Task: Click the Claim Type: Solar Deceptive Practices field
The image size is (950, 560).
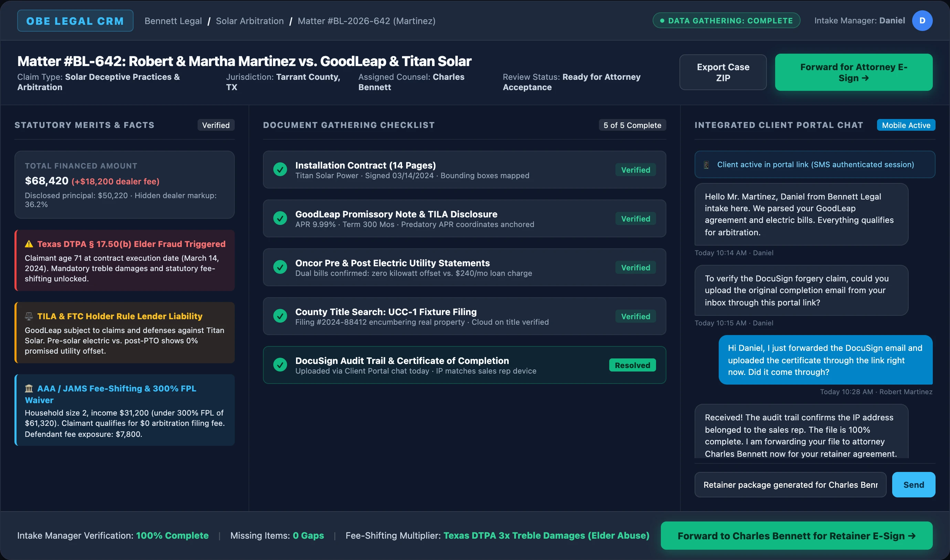Action: (x=98, y=82)
